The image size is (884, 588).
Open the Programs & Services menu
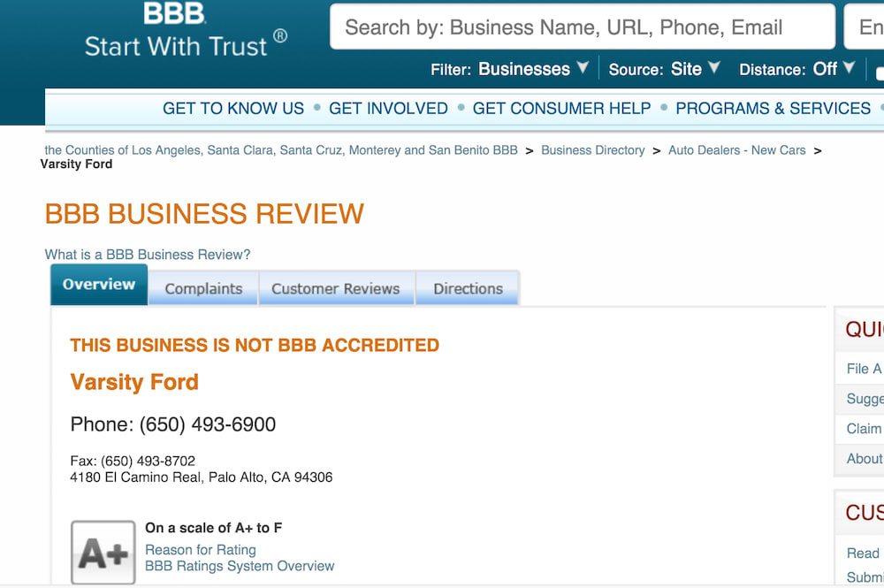pos(773,108)
